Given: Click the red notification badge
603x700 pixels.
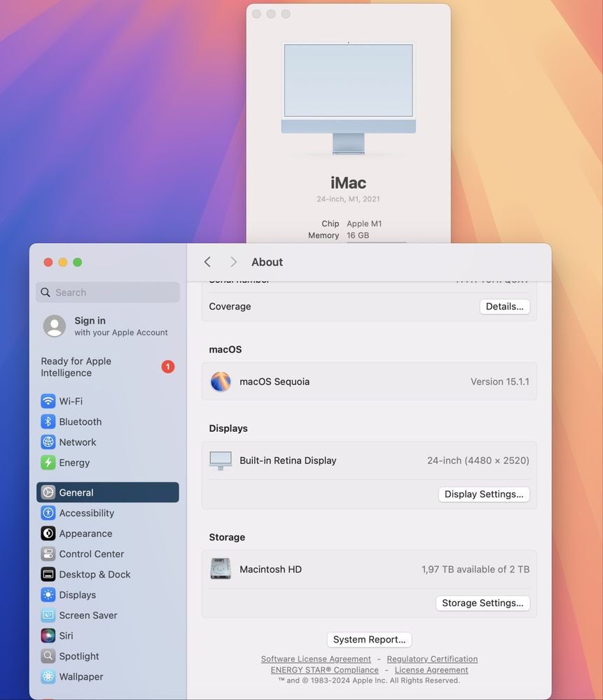Looking at the screenshot, I should point(168,367).
